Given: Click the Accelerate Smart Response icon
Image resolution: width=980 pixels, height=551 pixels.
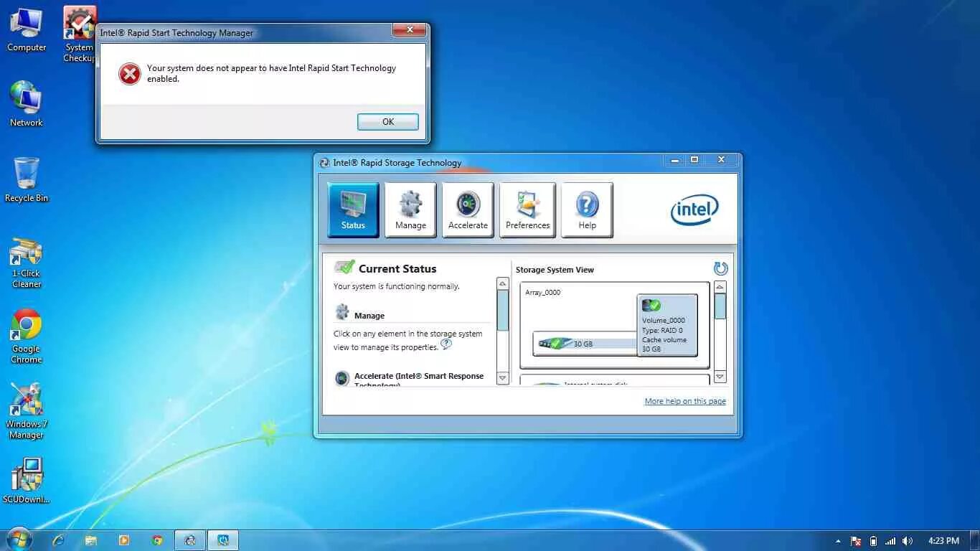Looking at the screenshot, I should pos(342,378).
